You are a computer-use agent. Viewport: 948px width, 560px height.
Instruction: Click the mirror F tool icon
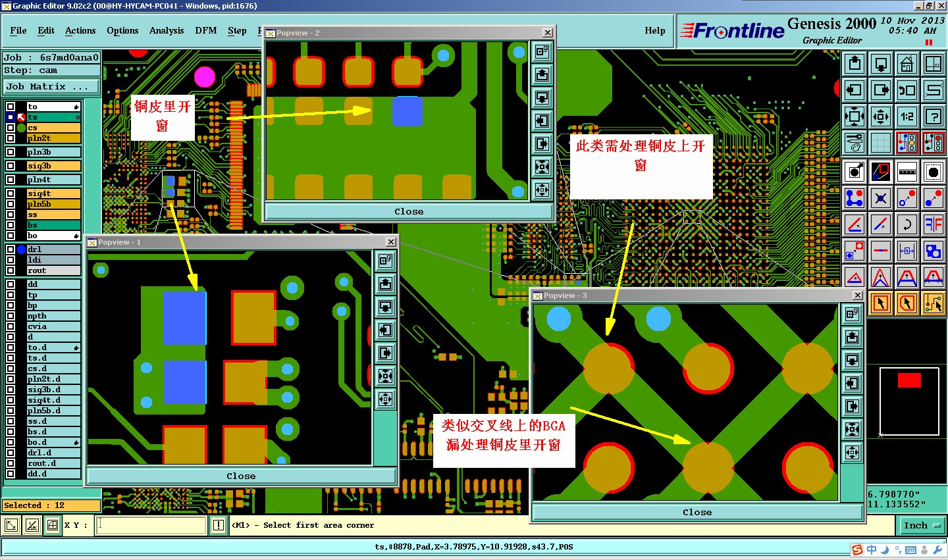934,224
